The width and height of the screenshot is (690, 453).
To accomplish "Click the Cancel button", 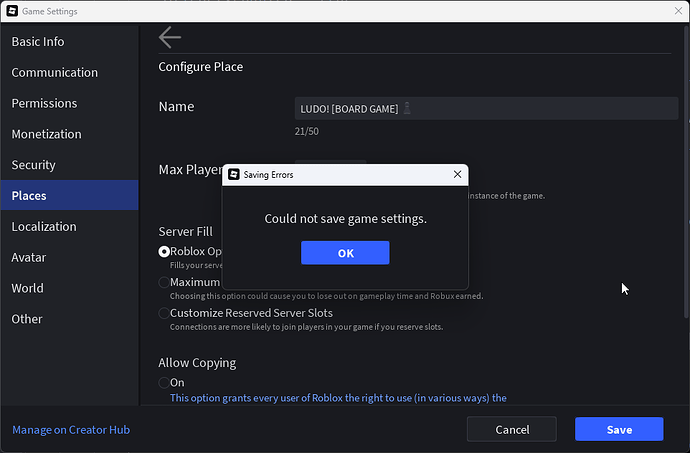I will point(512,429).
